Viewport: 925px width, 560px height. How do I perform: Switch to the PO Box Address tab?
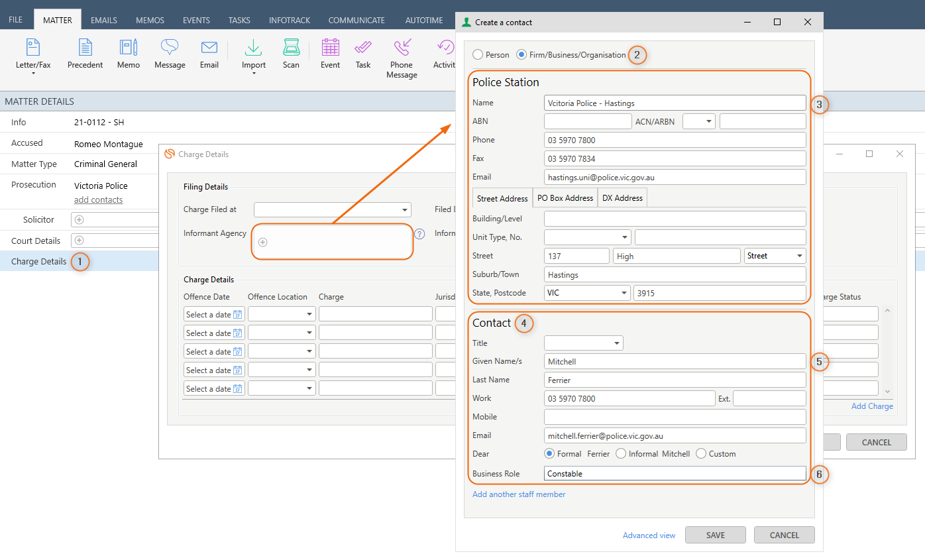(x=565, y=198)
